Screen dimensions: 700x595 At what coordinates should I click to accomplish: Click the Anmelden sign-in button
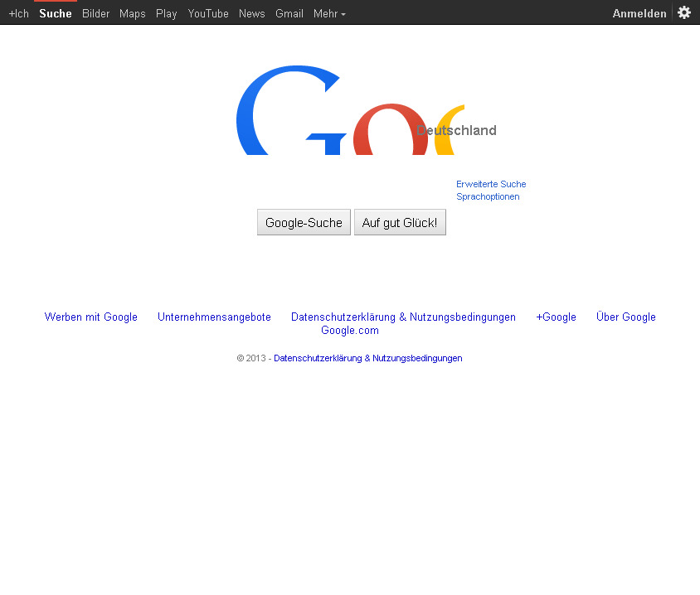click(639, 13)
